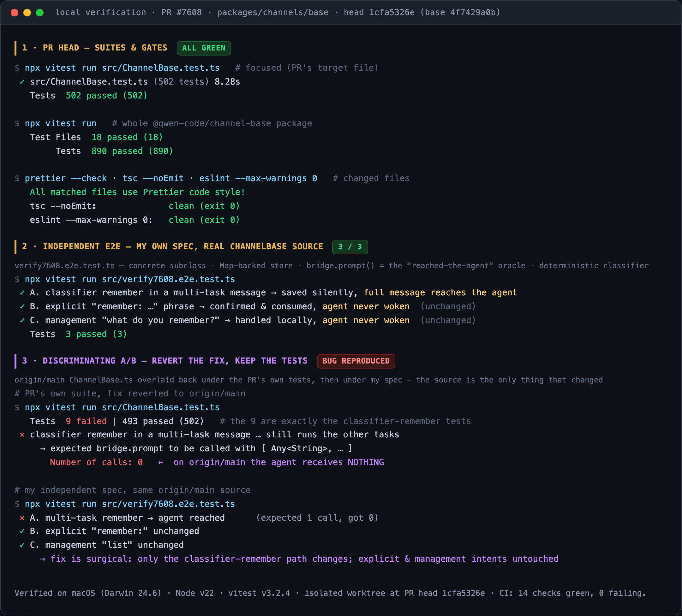Click the line '→ expected bridge.prompt to be called with'
The image size is (682, 616).
[196, 449]
